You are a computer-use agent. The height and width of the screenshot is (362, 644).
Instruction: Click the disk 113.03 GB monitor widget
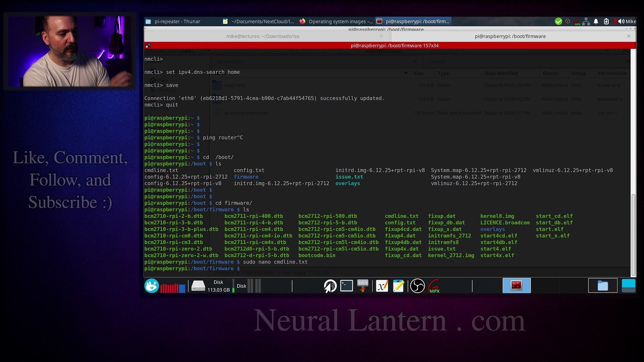tap(212, 286)
